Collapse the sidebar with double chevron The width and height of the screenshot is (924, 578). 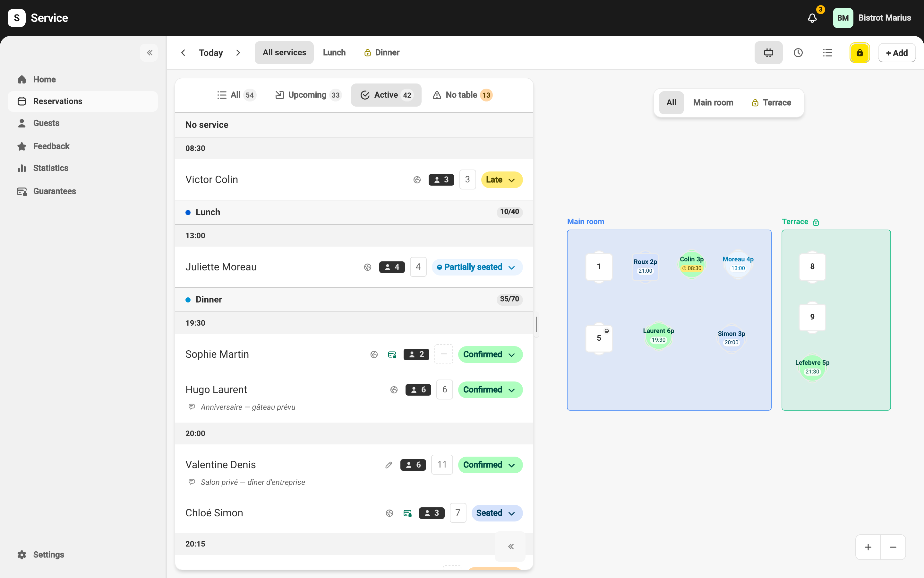click(x=149, y=53)
